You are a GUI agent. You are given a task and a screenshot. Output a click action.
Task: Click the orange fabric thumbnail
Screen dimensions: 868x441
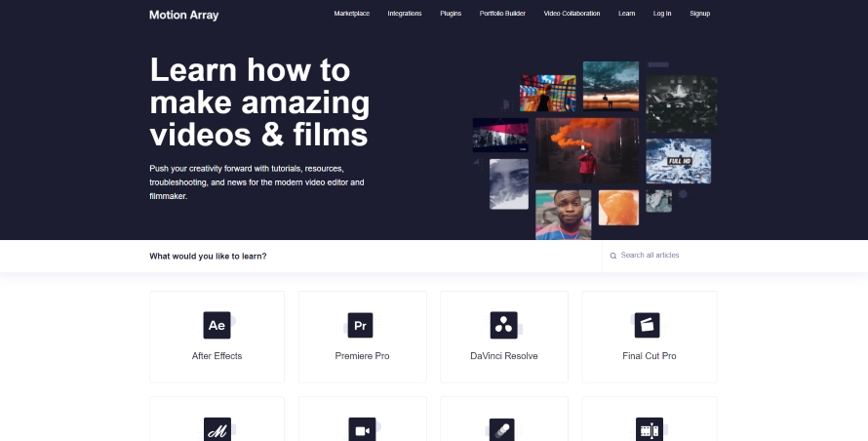(618, 208)
